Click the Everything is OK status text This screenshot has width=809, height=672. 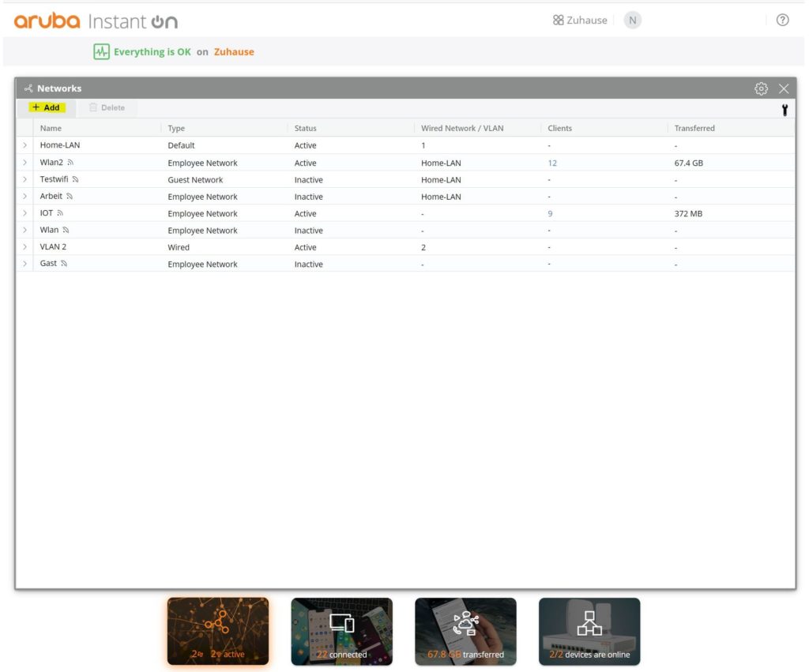[152, 51]
